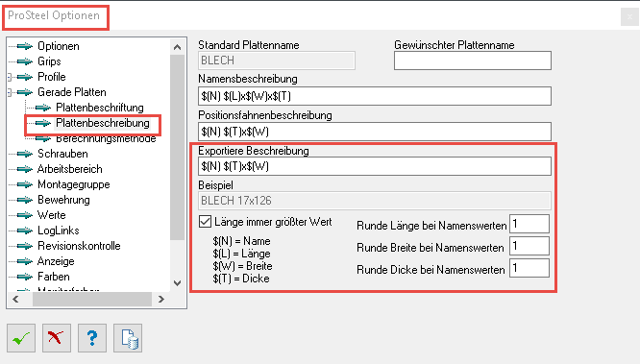Click the arrow icon beside Grips
640x364 pixels.
25,61
